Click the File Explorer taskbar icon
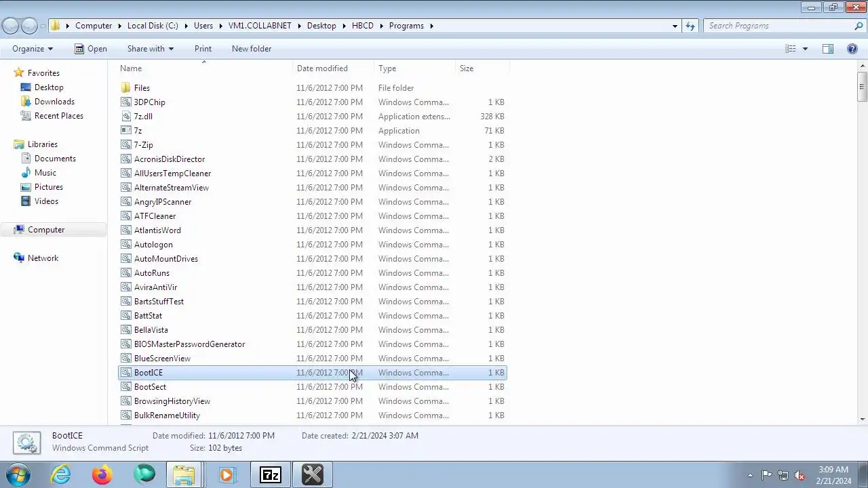This screenshot has height=488, width=868. click(184, 474)
